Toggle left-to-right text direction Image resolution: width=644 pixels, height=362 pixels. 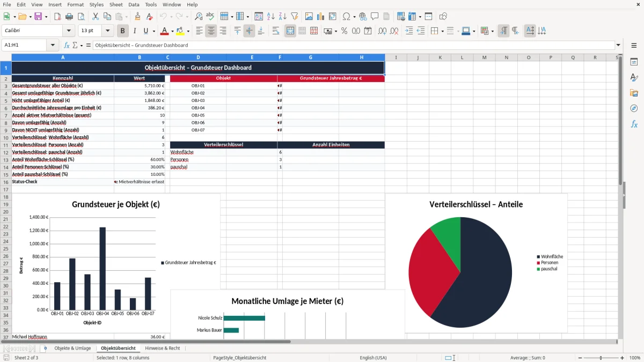[x=503, y=31]
